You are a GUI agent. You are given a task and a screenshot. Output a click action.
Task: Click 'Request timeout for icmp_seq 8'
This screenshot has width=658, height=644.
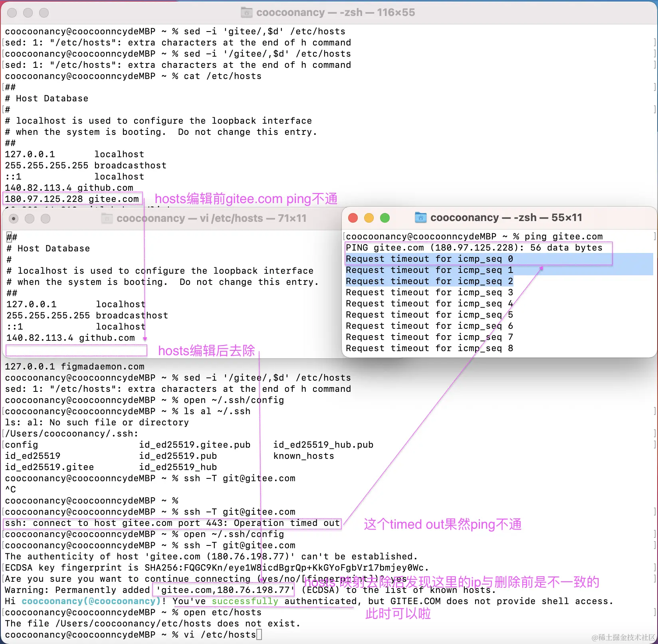pyautogui.click(x=430, y=348)
